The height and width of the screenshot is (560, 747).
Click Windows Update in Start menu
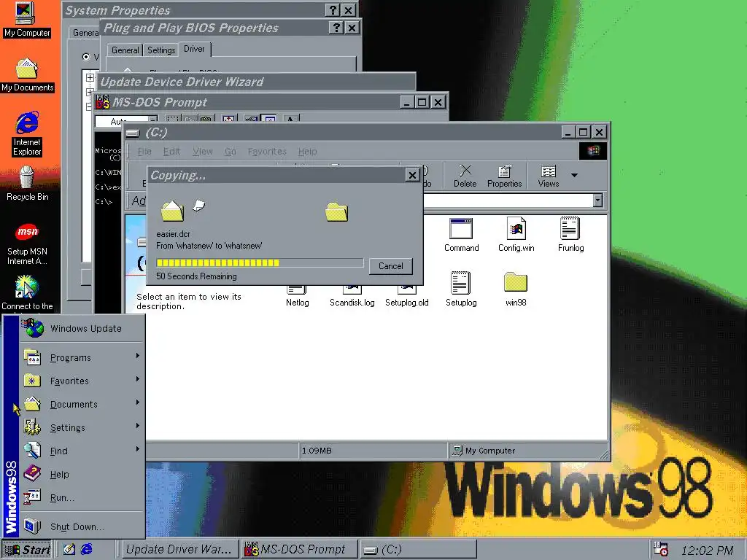(82, 329)
